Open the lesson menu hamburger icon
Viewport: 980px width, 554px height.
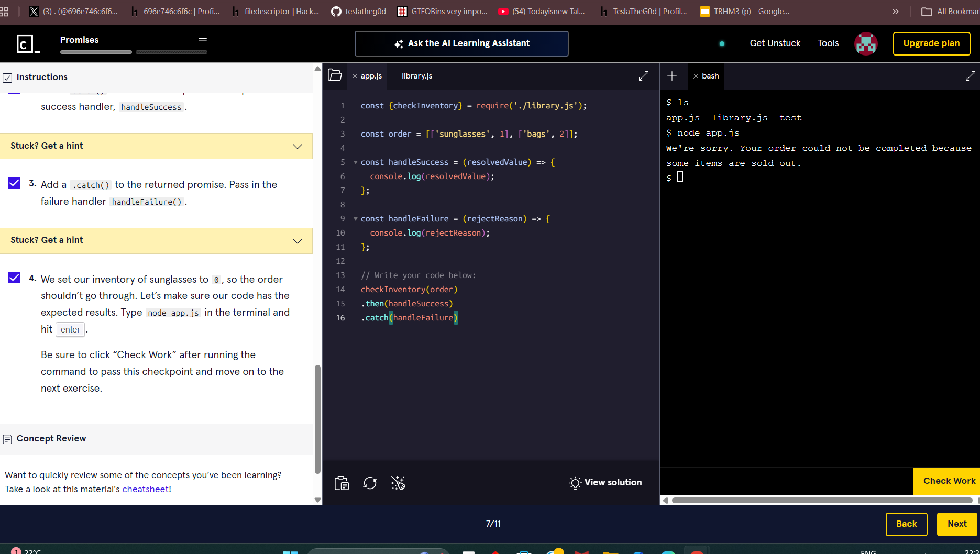click(203, 41)
